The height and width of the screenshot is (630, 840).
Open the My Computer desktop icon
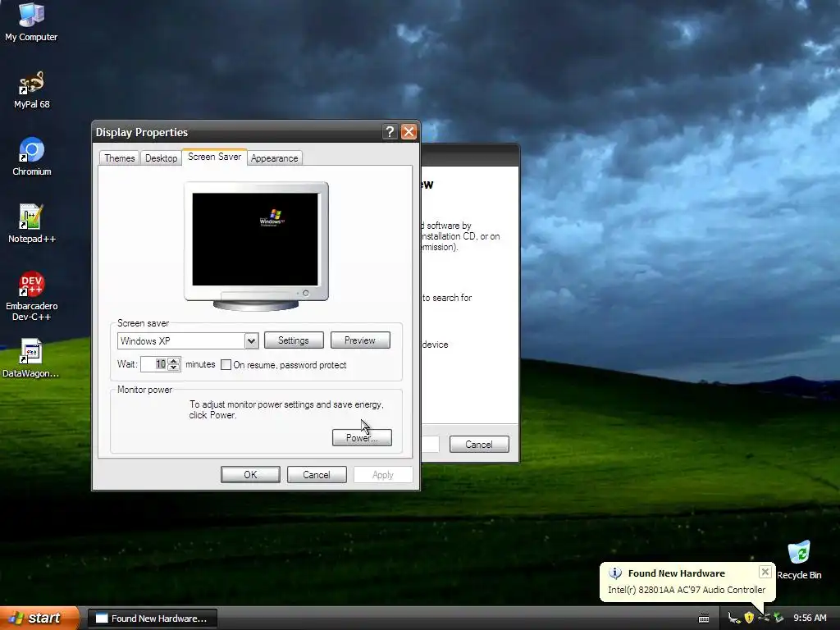point(31,22)
